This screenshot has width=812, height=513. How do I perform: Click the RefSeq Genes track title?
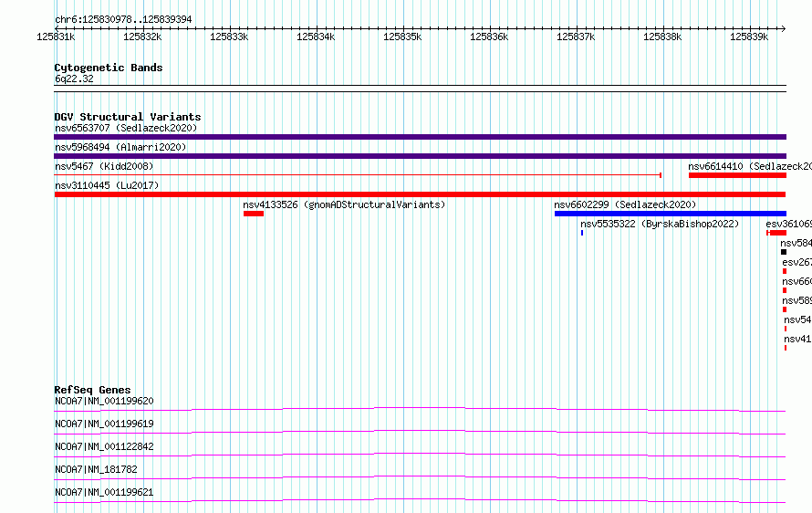(x=92, y=390)
